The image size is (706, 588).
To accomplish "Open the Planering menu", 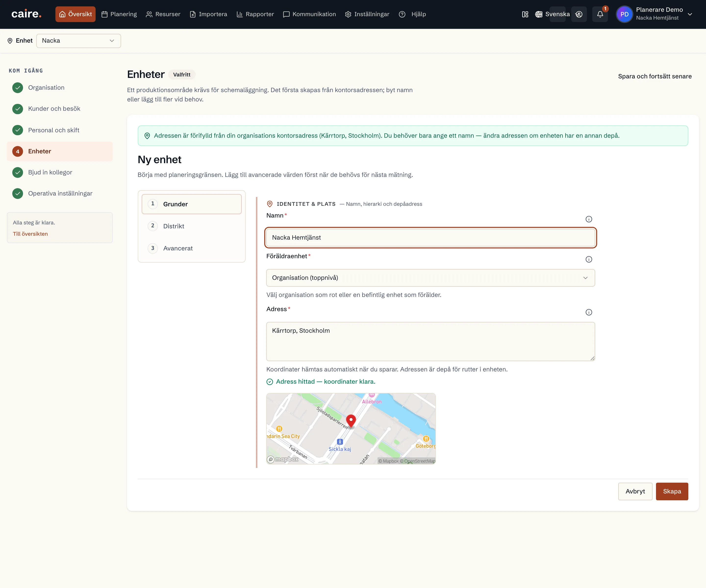I will (119, 14).
